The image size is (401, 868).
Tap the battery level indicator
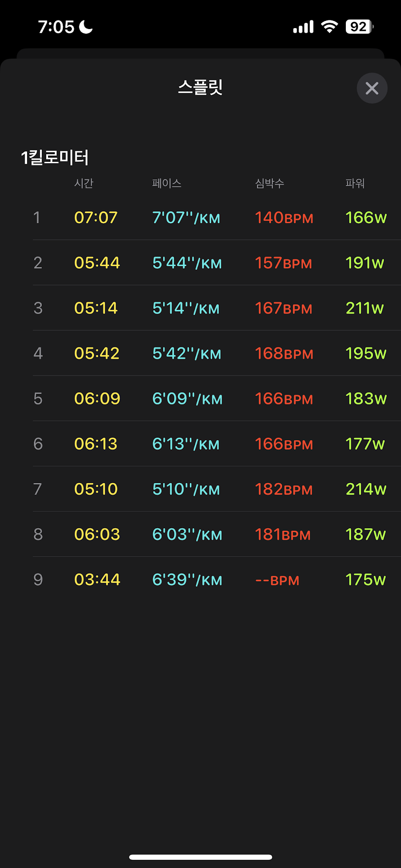point(359,27)
